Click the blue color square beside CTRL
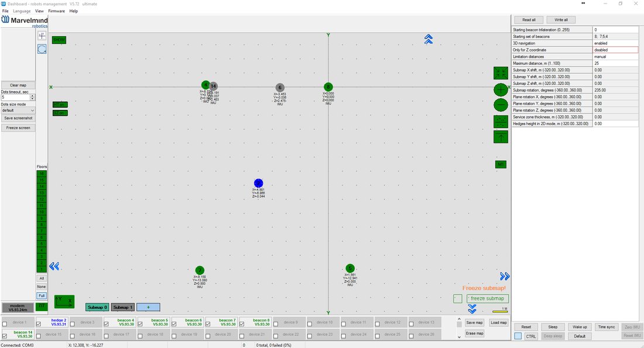This screenshot has width=644, height=348. (518, 336)
